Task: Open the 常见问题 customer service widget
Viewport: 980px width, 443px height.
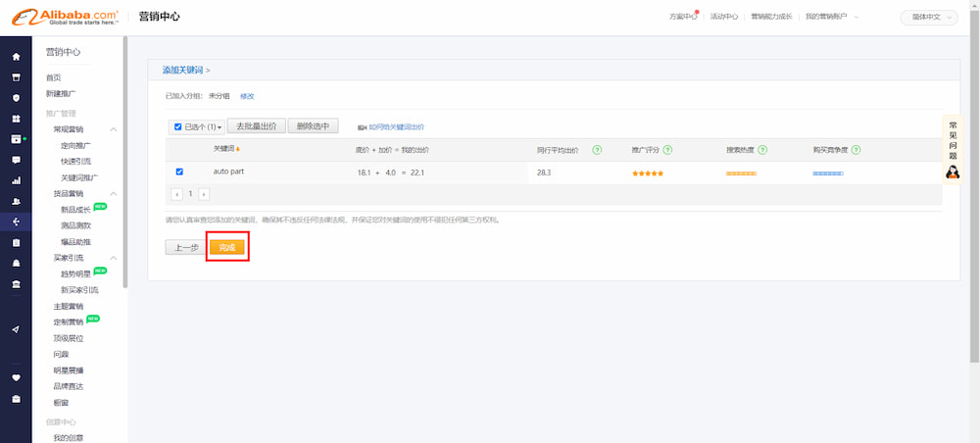Action: point(952,149)
